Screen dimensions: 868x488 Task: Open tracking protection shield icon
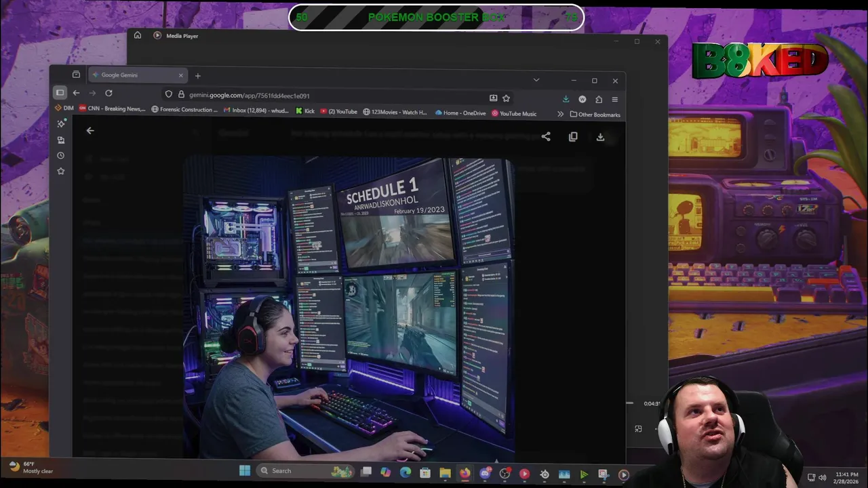click(x=169, y=96)
